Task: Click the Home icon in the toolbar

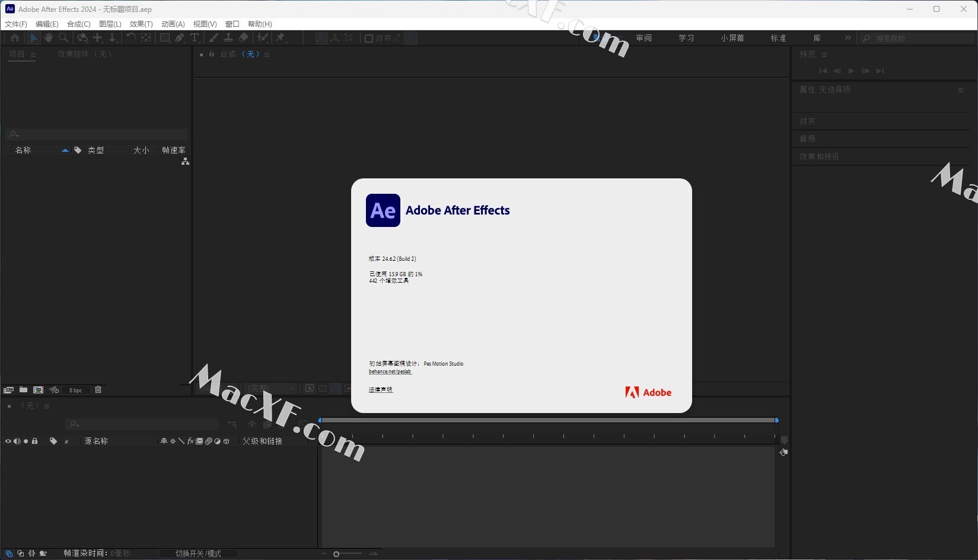Action: pyautogui.click(x=15, y=38)
